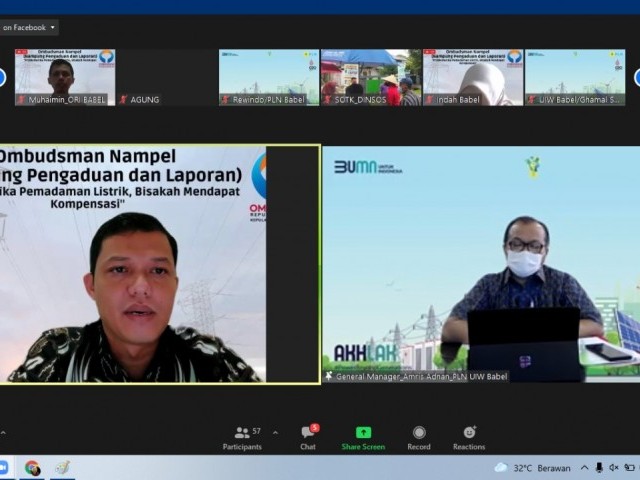Show hidden system tray icons
Screen dimensions: 640x480
tap(585, 468)
